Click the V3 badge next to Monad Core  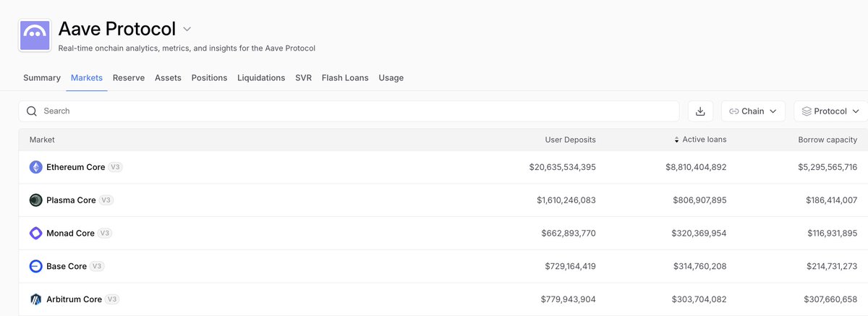tap(105, 234)
